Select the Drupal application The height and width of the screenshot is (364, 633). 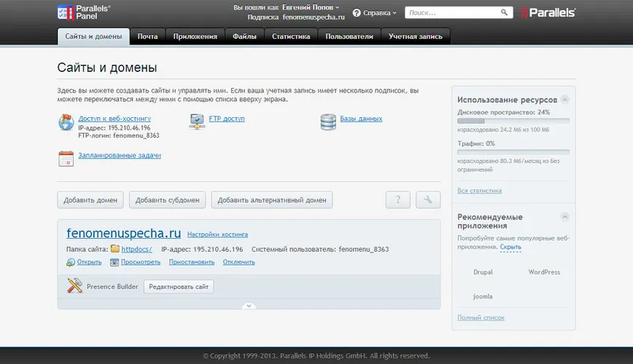[483, 272]
